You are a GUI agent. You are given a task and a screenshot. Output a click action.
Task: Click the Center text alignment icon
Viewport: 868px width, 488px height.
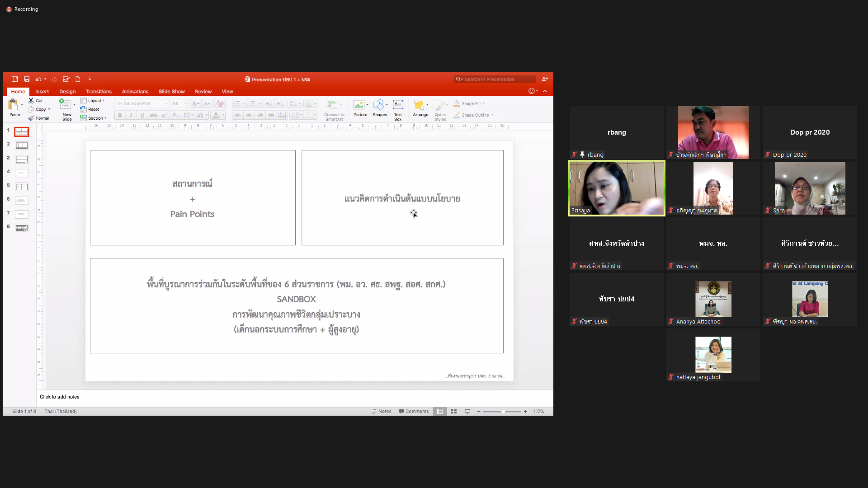pyautogui.click(x=249, y=115)
